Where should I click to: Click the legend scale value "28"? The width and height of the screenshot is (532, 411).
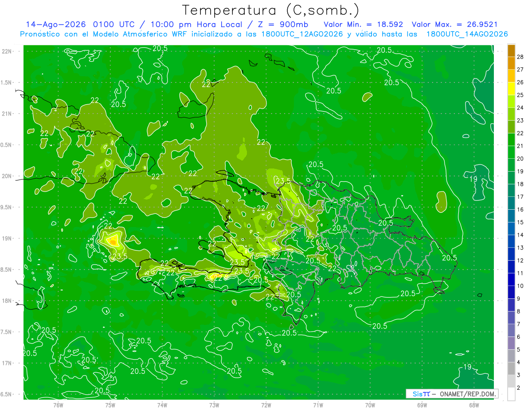520,56
